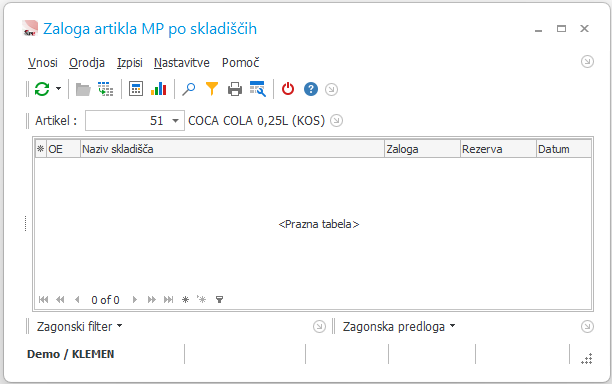Screen dimensions: 612x384
Task: Click the bookmark asterisk in navigator
Action: [185, 300]
